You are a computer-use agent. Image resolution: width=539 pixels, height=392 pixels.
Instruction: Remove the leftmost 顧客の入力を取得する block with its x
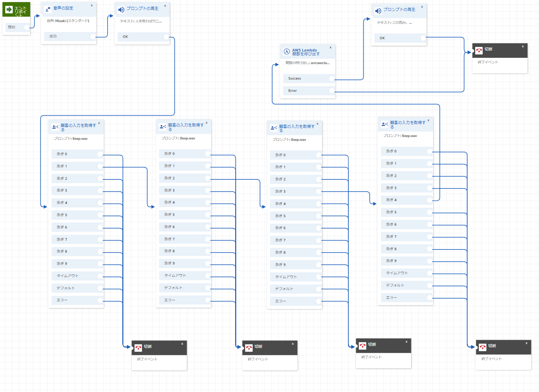[99, 123]
